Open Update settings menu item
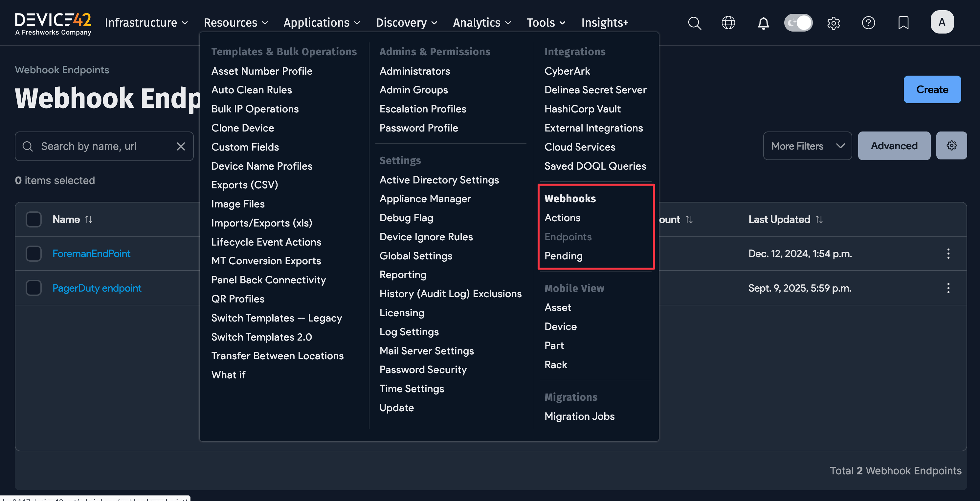 (396, 408)
